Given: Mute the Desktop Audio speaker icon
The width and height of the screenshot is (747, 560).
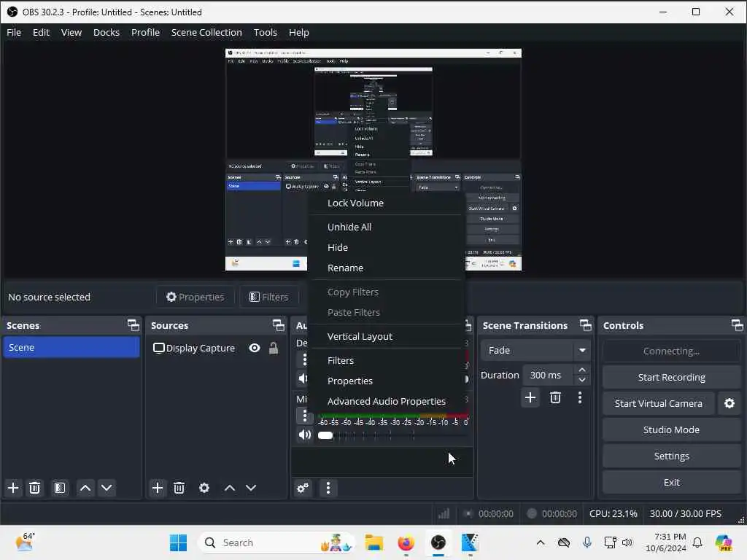Looking at the screenshot, I should (303, 378).
